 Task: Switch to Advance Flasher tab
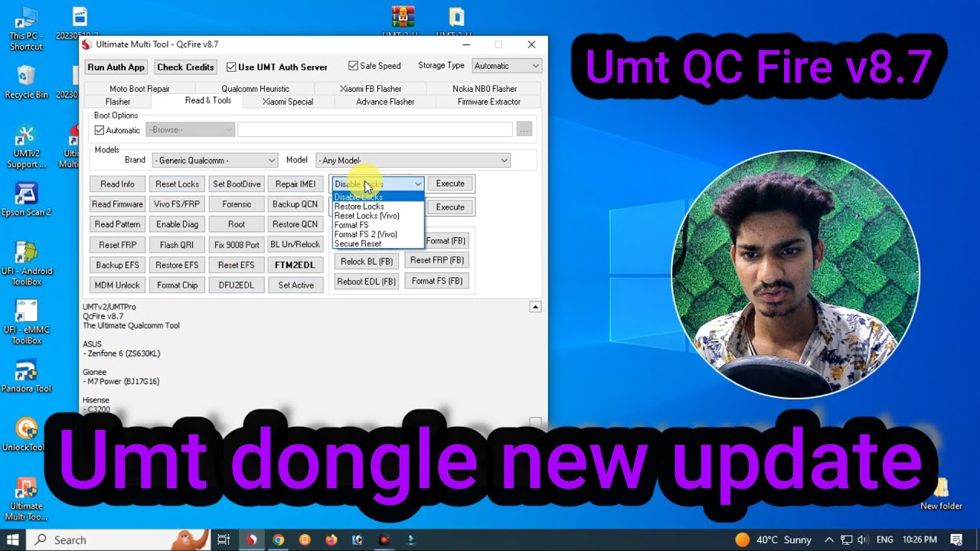(x=385, y=102)
